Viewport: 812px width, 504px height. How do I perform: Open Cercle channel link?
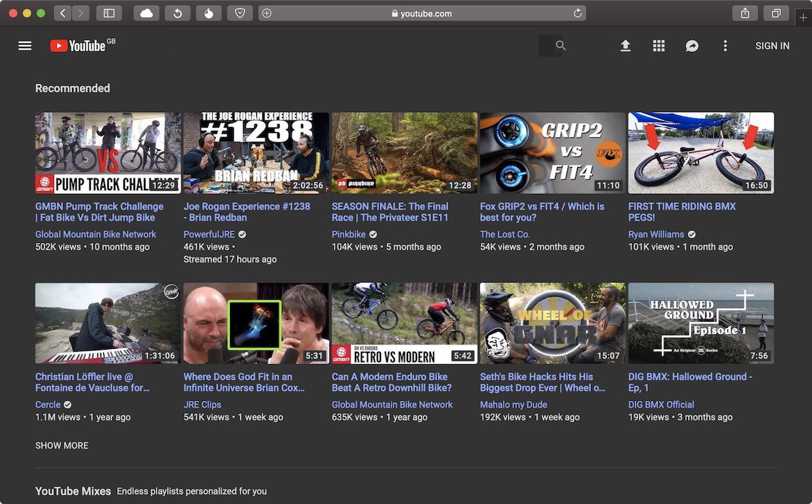pyautogui.click(x=48, y=404)
